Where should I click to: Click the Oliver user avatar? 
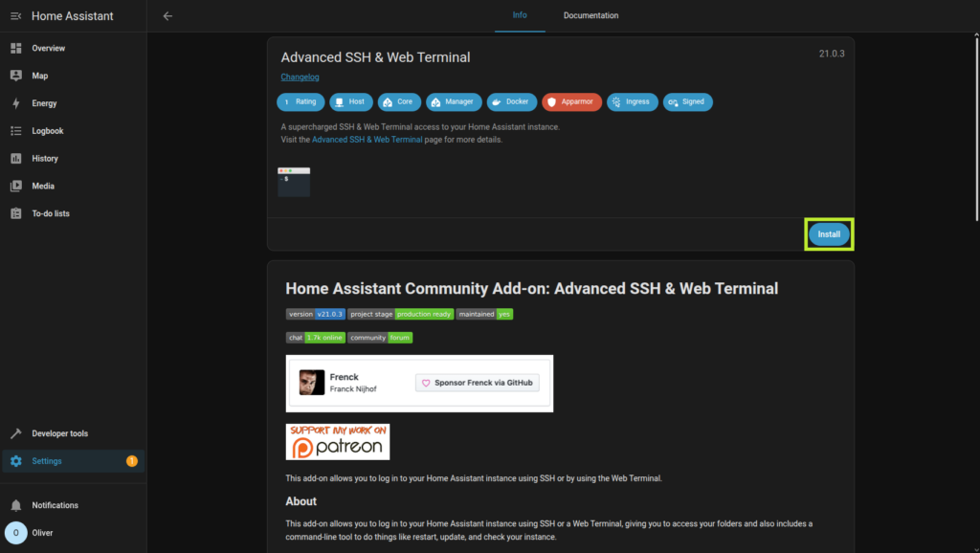(16, 533)
